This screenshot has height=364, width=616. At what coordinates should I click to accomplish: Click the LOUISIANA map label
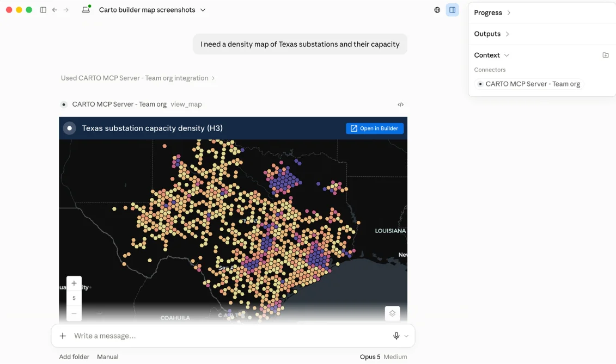click(x=390, y=231)
